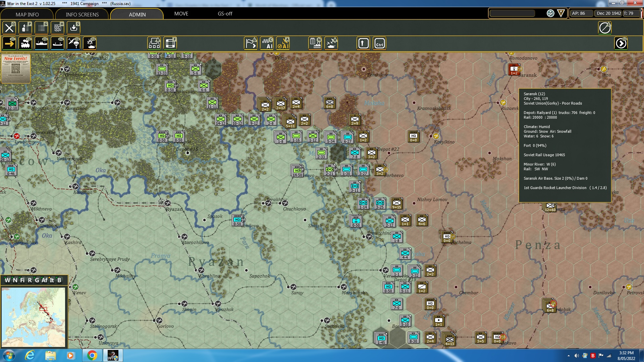Toggle the W minimap filter
This screenshot has width=644, height=362.
(7, 280)
